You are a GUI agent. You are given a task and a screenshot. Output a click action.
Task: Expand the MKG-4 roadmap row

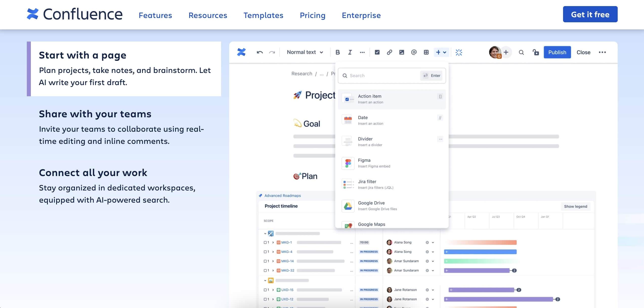(273, 252)
